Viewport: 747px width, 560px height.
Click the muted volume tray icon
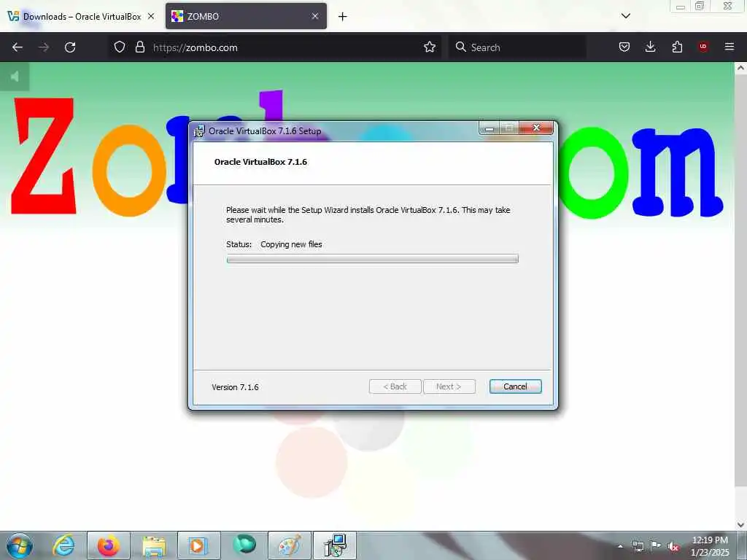pyautogui.click(x=673, y=547)
